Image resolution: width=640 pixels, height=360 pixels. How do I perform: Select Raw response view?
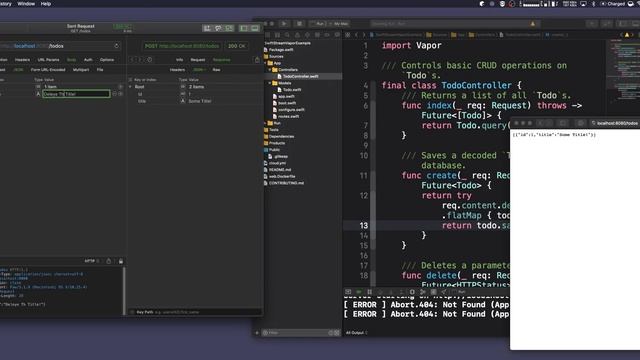click(x=216, y=70)
